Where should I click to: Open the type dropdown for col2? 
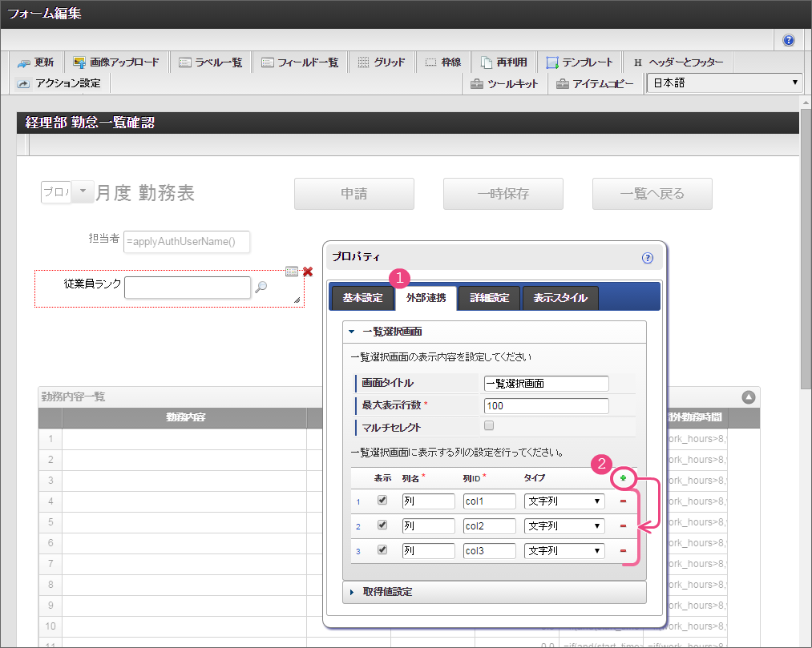(564, 526)
